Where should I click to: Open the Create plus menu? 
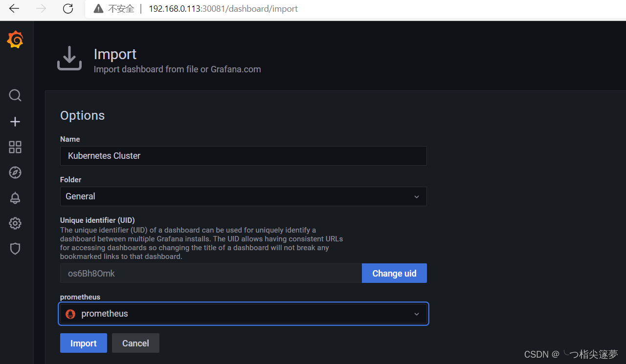pos(15,122)
